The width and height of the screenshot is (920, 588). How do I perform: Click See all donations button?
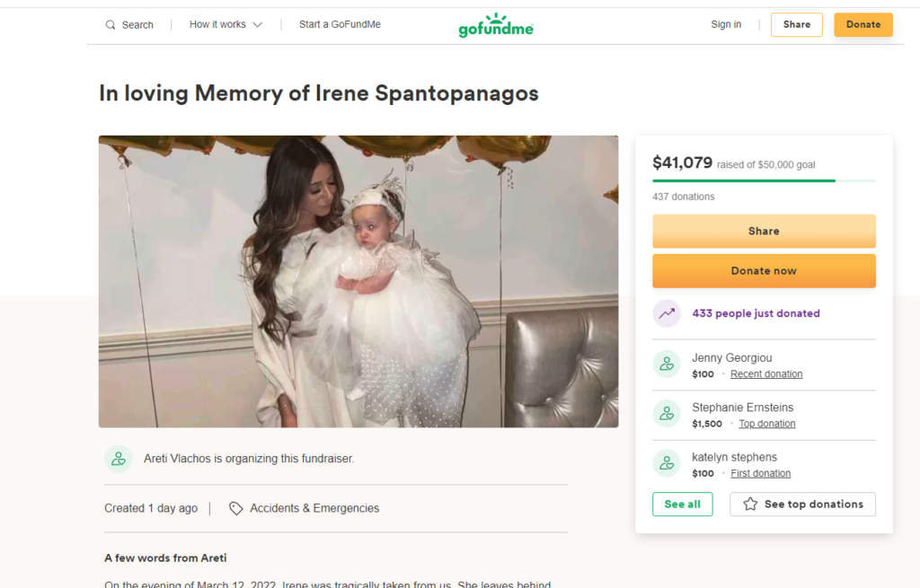pos(682,505)
